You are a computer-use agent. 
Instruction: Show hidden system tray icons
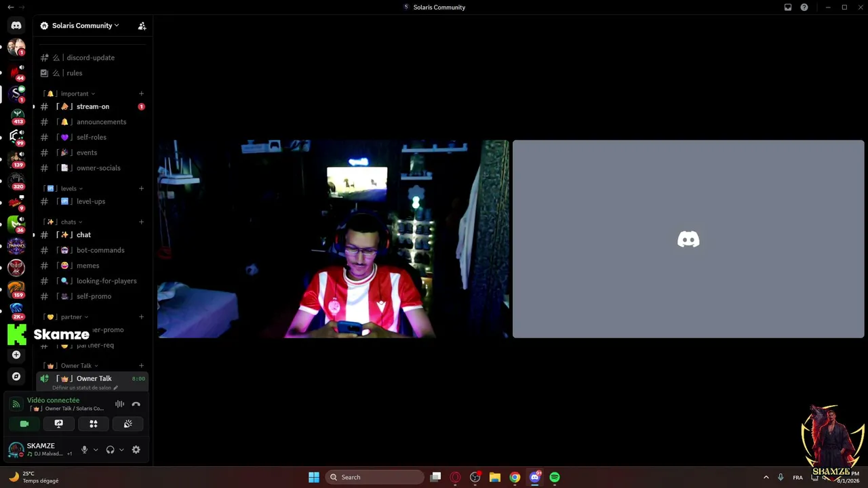[x=766, y=477]
